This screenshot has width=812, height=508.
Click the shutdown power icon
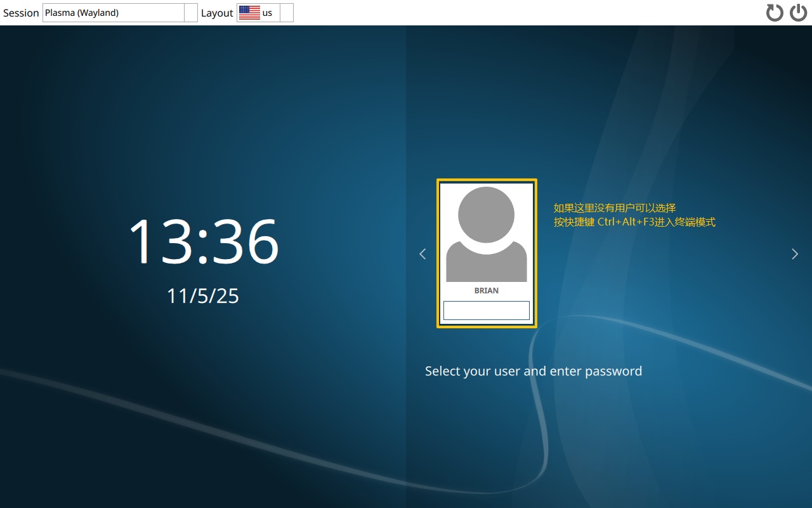(x=798, y=13)
